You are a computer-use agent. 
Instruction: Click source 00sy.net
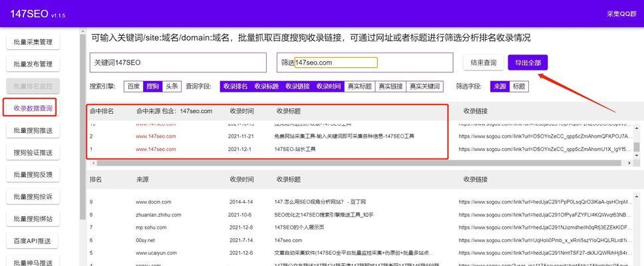(146, 240)
